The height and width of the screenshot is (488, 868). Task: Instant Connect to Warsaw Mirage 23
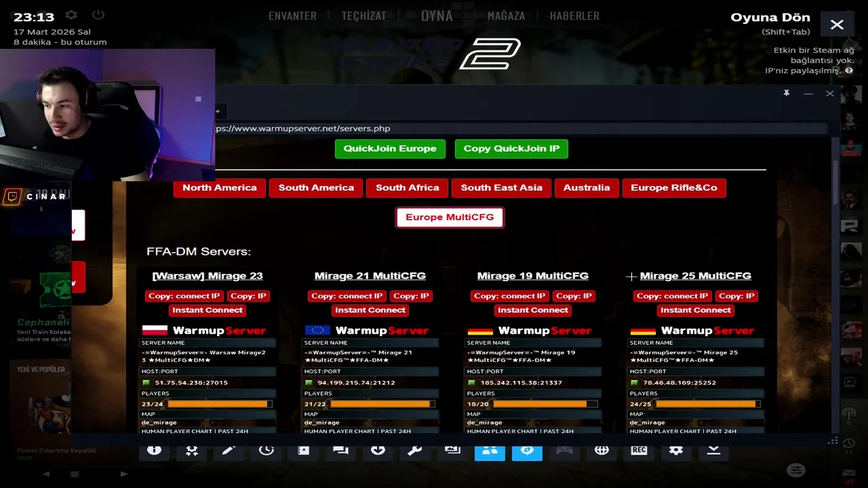pos(208,310)
